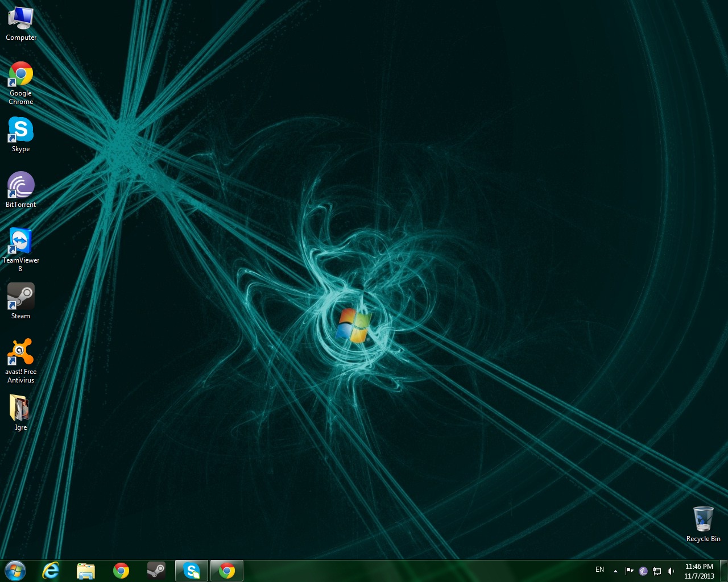Open the network connection tray icon

point(657,571)
